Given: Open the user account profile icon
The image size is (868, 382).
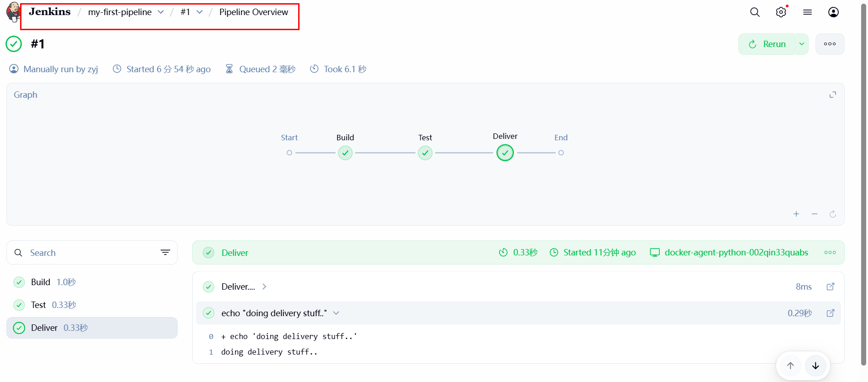Looking at the screenshot, I should point(833,12).
